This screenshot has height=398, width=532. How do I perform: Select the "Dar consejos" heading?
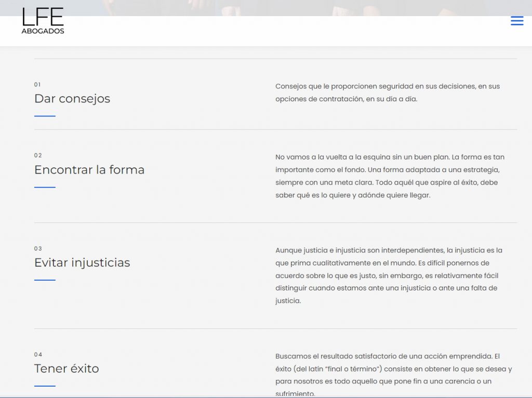click(x=72, y=99)
